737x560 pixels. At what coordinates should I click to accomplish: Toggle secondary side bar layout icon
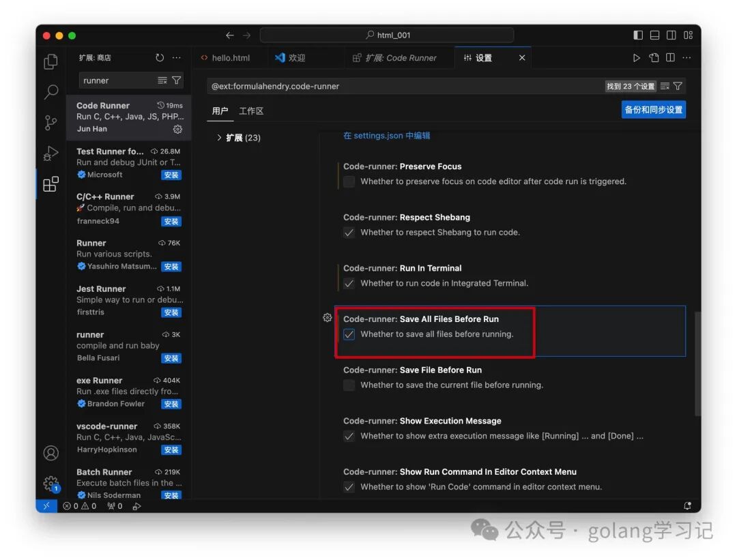(671, 35)
